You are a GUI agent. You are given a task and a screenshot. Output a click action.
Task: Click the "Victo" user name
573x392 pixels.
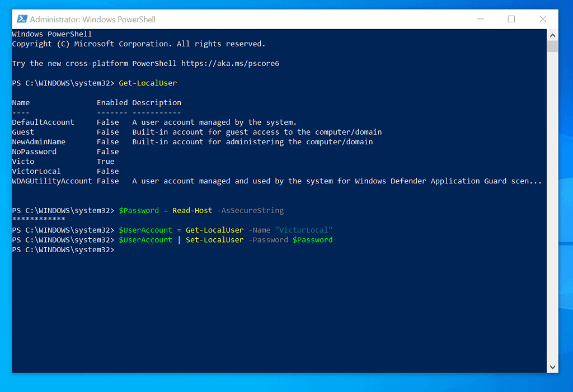pyautogui.click(x=23, y=162)
